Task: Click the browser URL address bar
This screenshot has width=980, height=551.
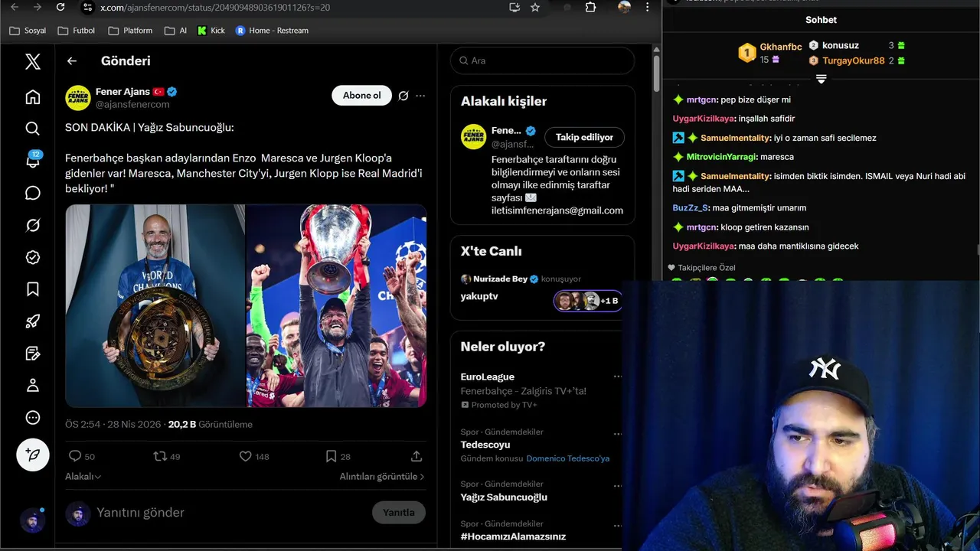Action: point(299,7)
